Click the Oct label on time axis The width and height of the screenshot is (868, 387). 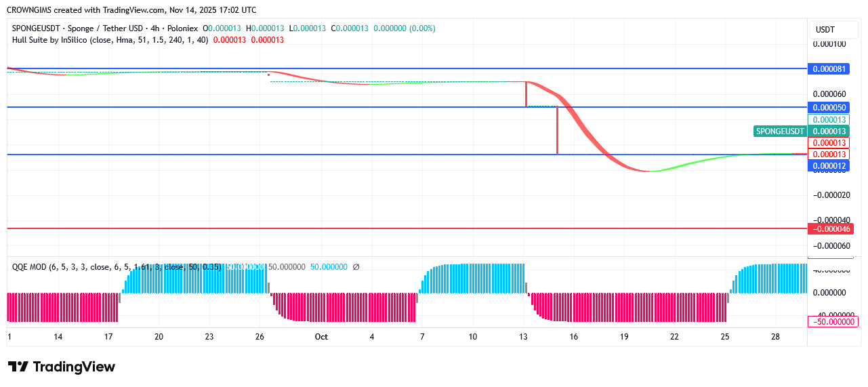(321, 337)
